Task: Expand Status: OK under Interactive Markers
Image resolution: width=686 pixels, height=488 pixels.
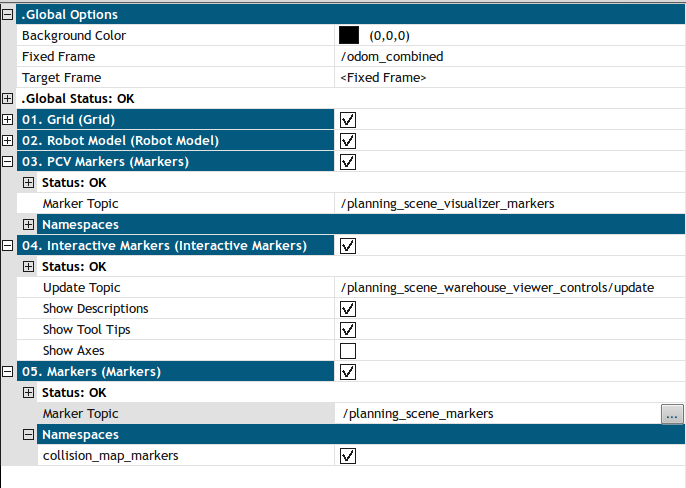Action: point(28,267)
